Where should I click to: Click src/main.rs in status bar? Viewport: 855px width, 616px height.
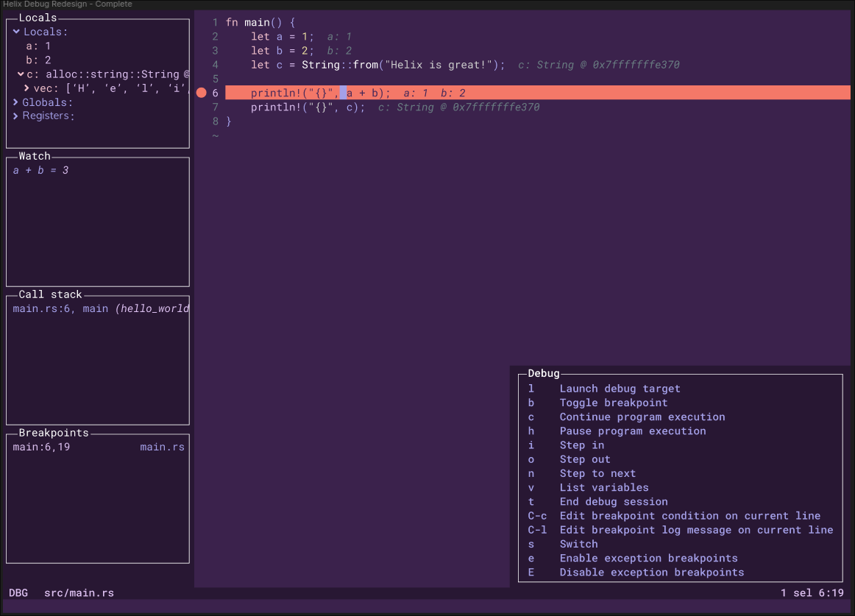pos(79,592)
